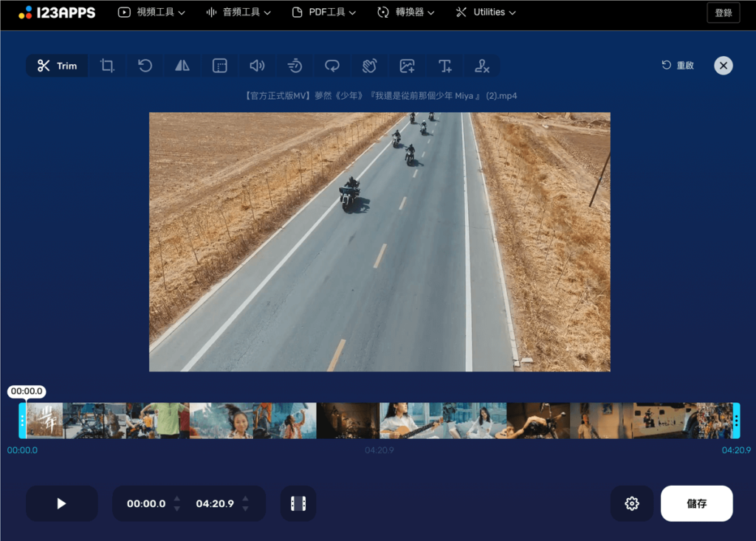756x541 pixels.
Task: Open the Add text tool
Action: click(x=445, y=66)
